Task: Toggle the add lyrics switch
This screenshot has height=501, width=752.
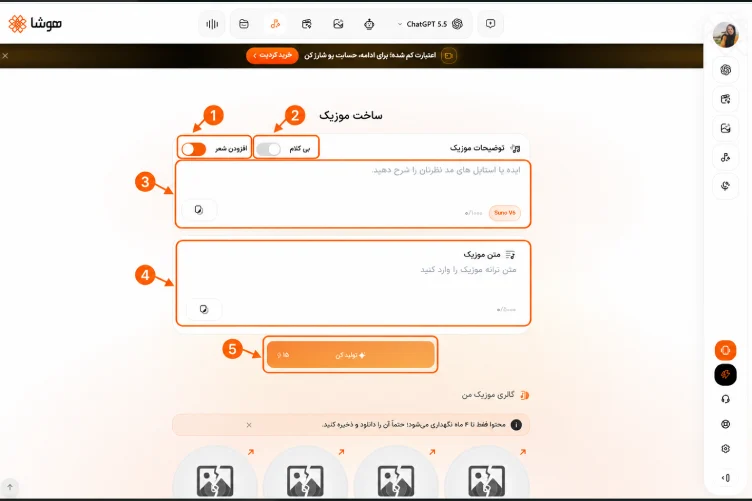Action: (x=194, y=149)
